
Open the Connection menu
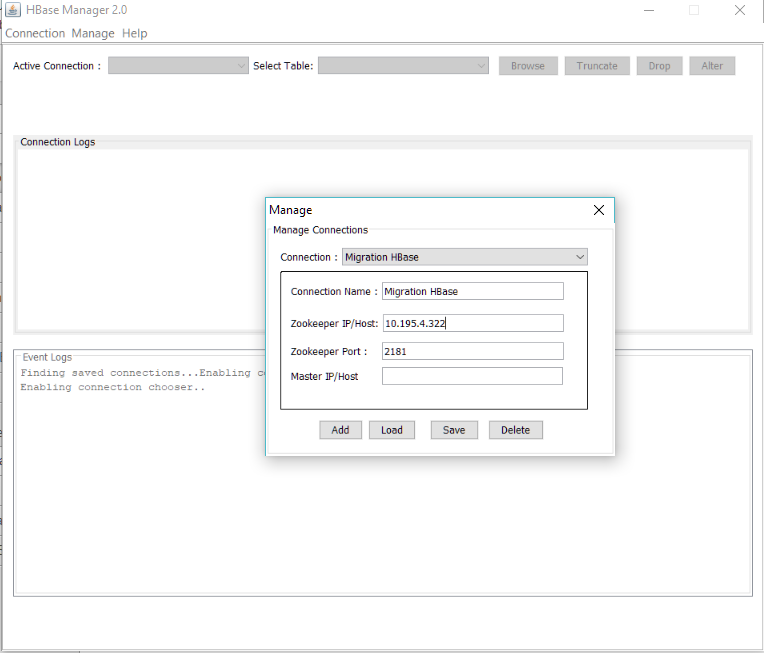(x=35, y=33)
